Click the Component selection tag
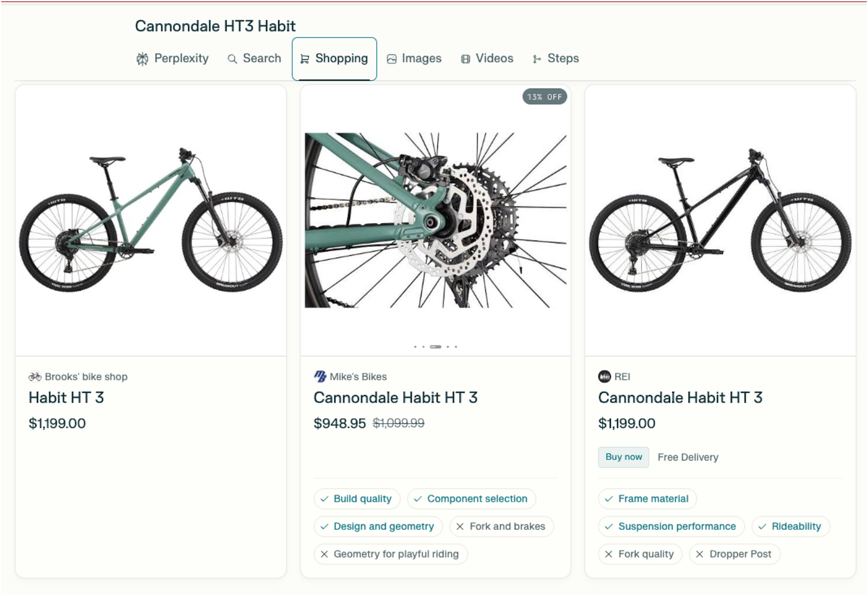The width and height of the screenshot is (868, 596). 472,499
